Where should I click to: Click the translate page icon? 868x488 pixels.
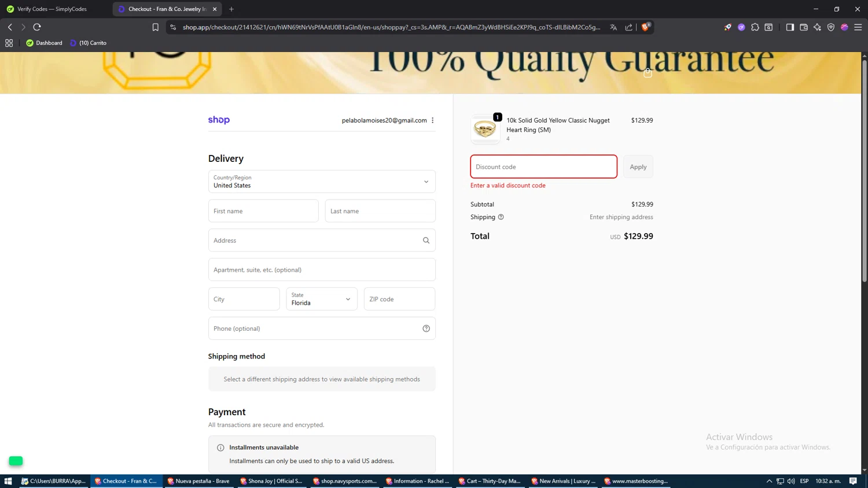point(613,27)
